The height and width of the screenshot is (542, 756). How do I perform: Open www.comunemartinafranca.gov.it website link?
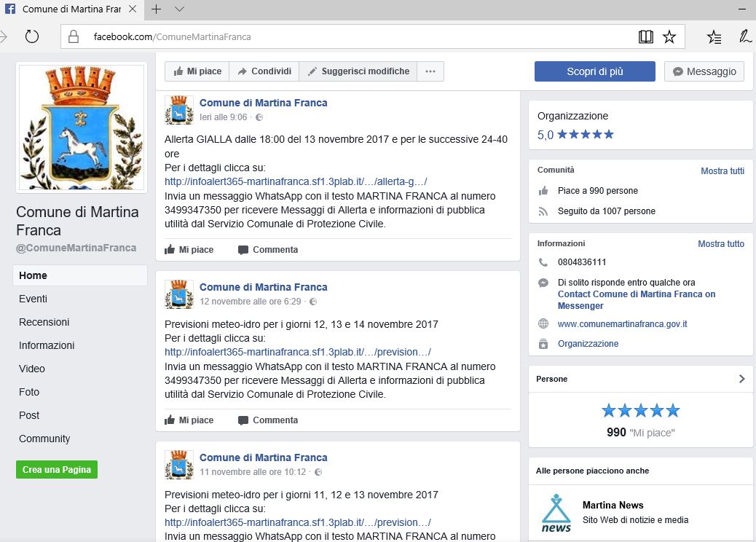click(x=623, y=324)
